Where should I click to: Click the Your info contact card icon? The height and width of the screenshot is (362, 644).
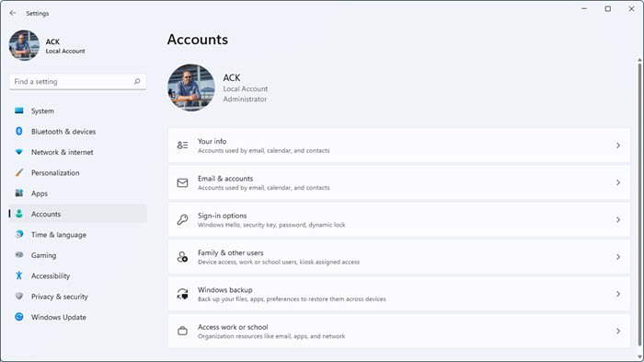coord(182,146)
